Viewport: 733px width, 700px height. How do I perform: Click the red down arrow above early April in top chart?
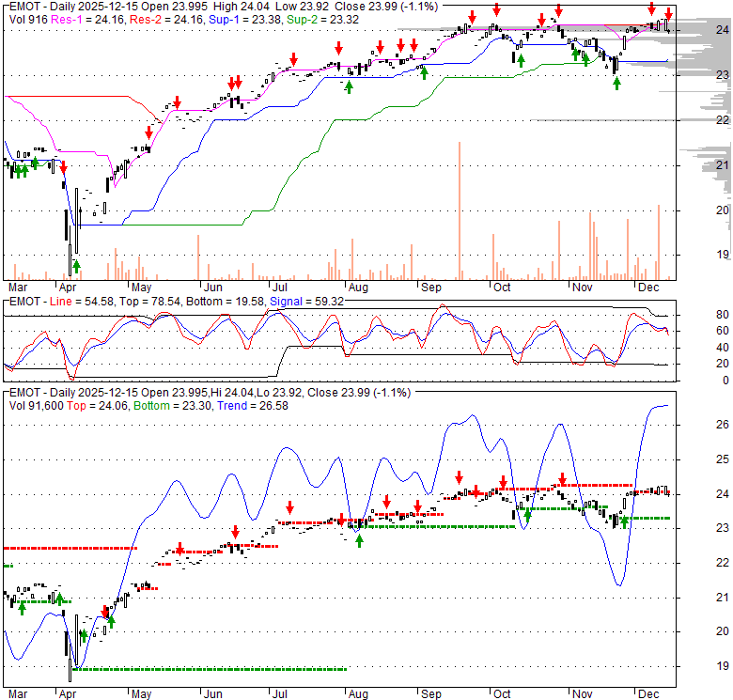pyautogui.click(x=63, y=166)
